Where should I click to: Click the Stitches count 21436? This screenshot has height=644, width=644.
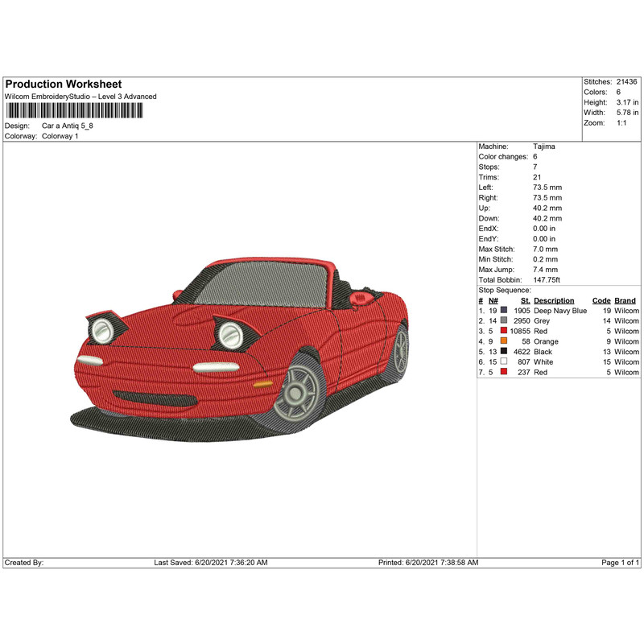coord(626,82)
